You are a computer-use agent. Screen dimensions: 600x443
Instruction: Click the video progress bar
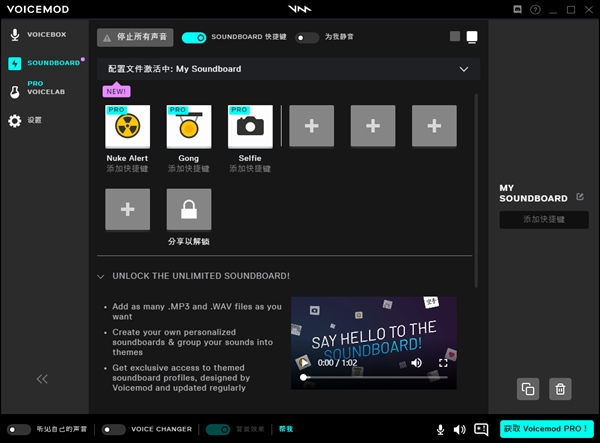click(x=360, y=378)
